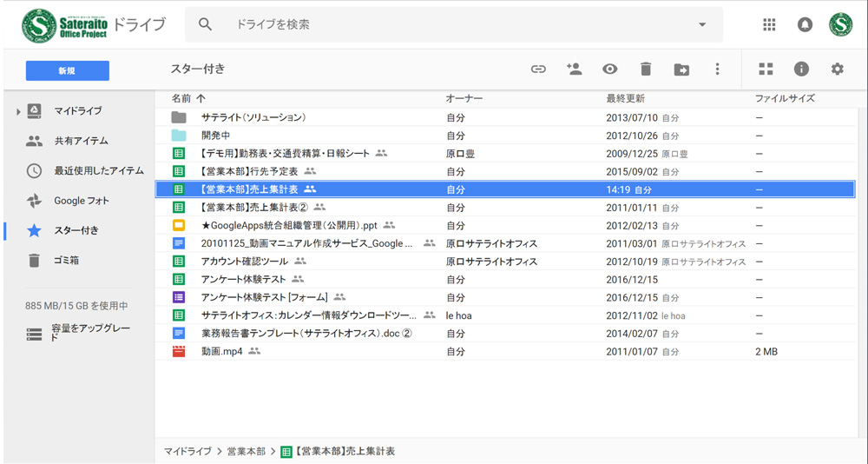The image size is (868, 464).
Task: Select 【営業本部】売上集計表② file
Action: click(x=252, y=208)
